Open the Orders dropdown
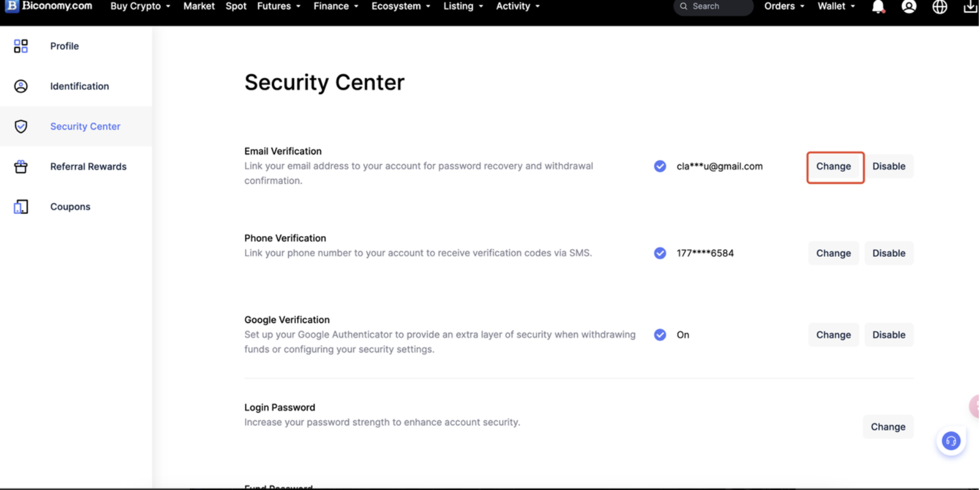 click(x=784, y=6)
